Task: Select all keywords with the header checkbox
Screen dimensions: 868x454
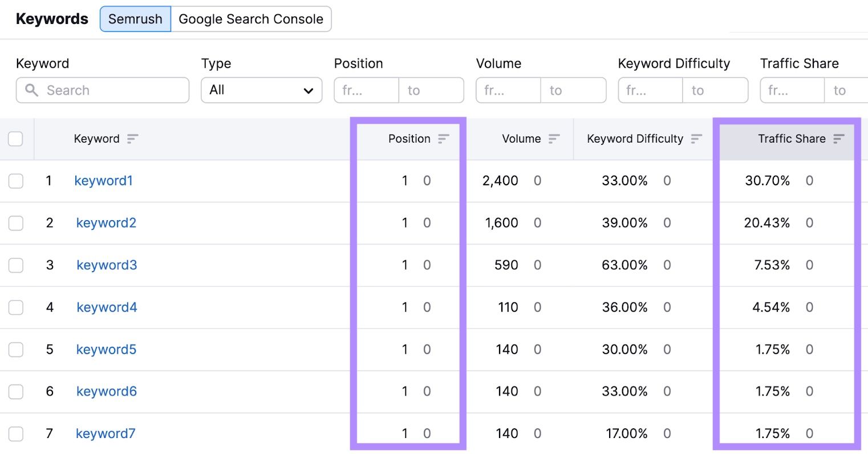Action: [x=16, y=139]
